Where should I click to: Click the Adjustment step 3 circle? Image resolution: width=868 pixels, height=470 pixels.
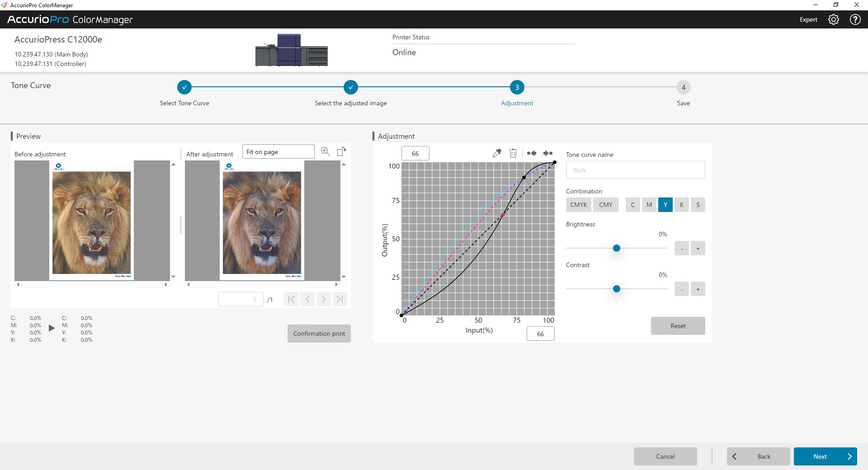[517, 87]
